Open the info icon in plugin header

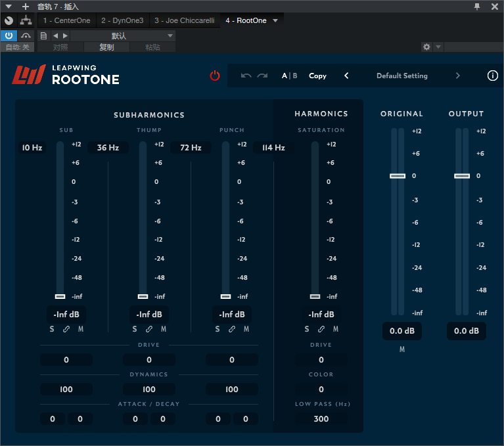coord(492,76)
